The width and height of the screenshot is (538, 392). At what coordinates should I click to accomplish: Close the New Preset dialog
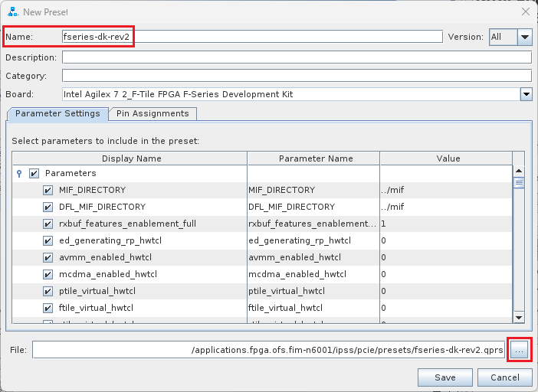click(525, 11)
